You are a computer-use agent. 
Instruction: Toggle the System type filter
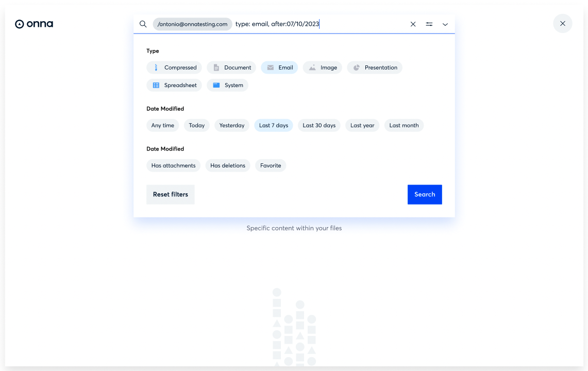click(228, 85)
